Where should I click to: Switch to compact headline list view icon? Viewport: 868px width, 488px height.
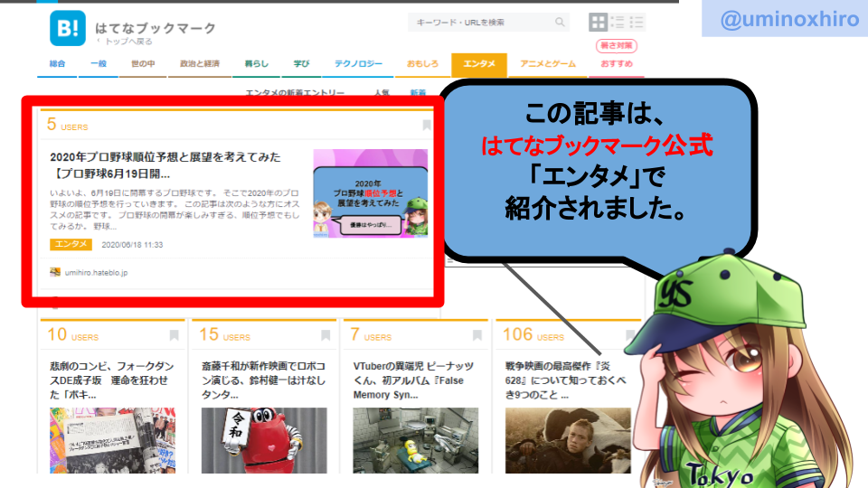637,22
